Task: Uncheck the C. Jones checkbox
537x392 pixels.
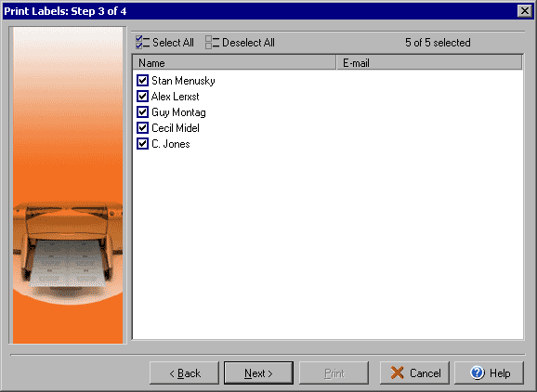Action: (x=142, y=143)
